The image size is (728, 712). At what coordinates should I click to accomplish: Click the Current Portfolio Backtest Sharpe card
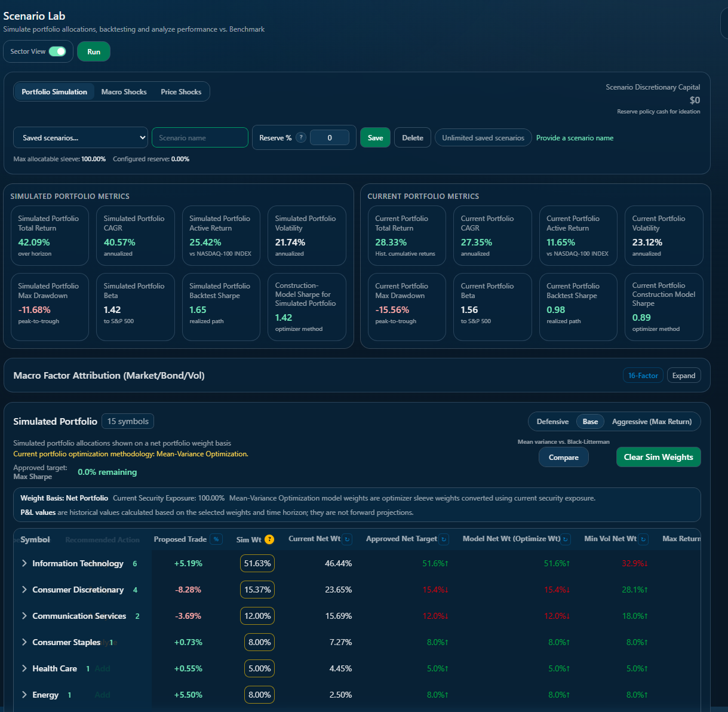point(578,307)
